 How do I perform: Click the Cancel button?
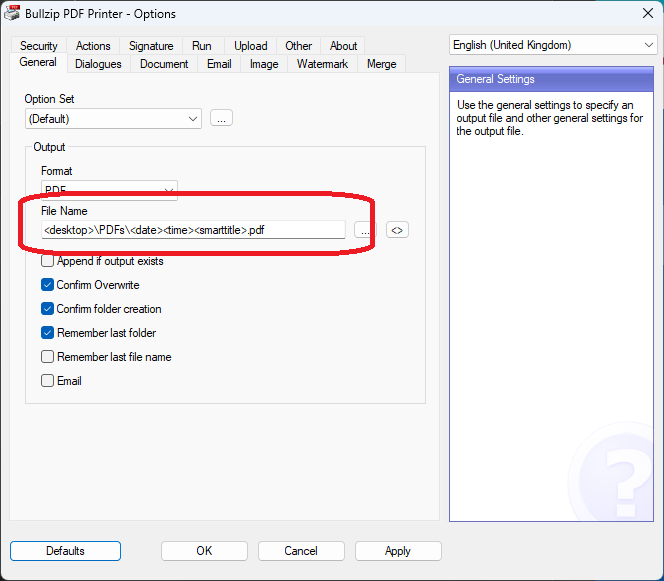point(301,551)
